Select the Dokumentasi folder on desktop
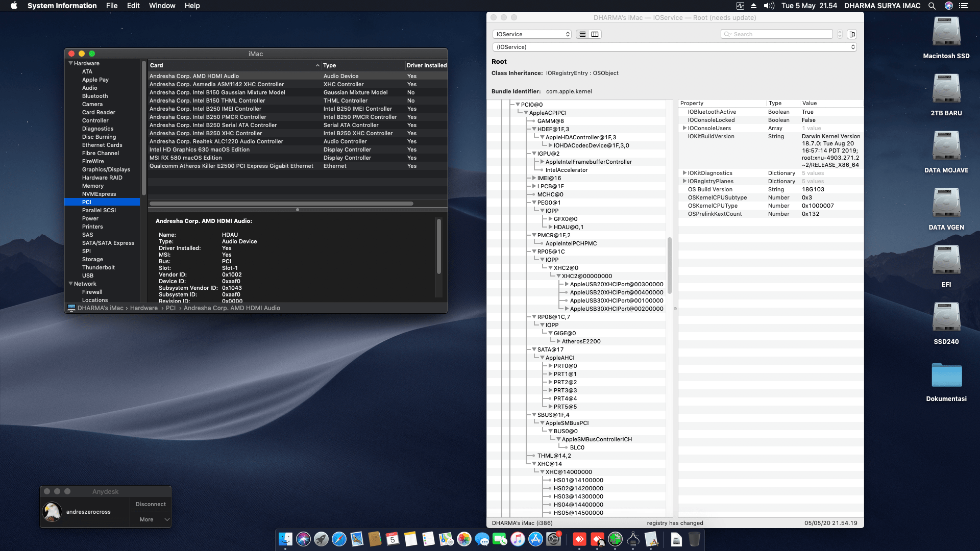This screenshot has height=551, width=980. coord(946,375)
